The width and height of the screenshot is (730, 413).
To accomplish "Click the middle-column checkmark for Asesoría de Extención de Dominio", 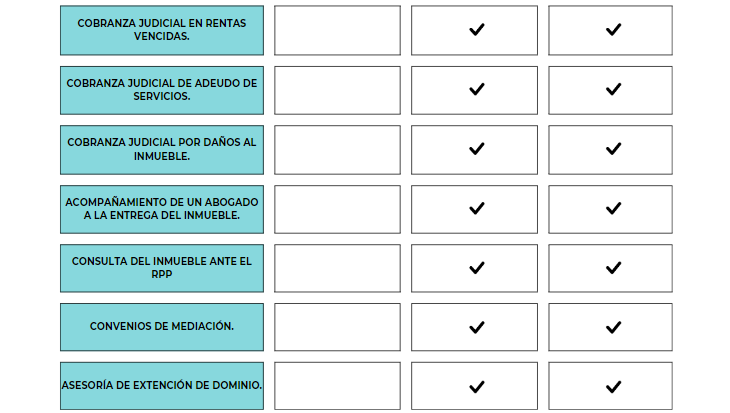I will tap(476, 386).
